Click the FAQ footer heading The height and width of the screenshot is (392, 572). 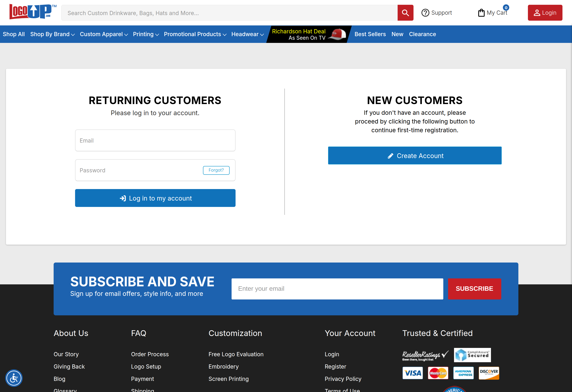pos(139,333)
